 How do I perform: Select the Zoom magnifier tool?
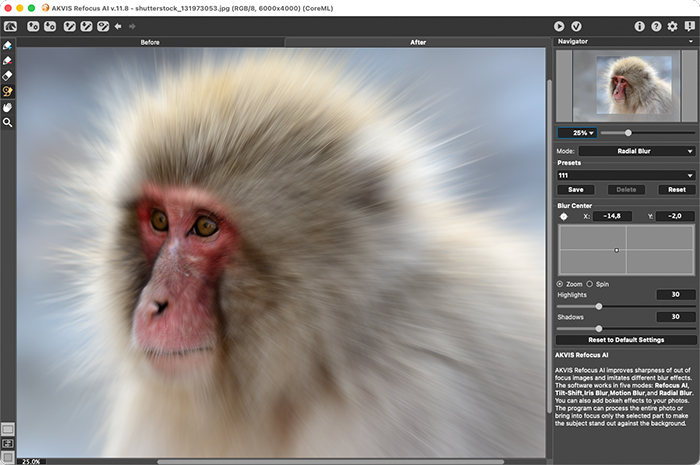pyautogui.click(x=8, y=122)
